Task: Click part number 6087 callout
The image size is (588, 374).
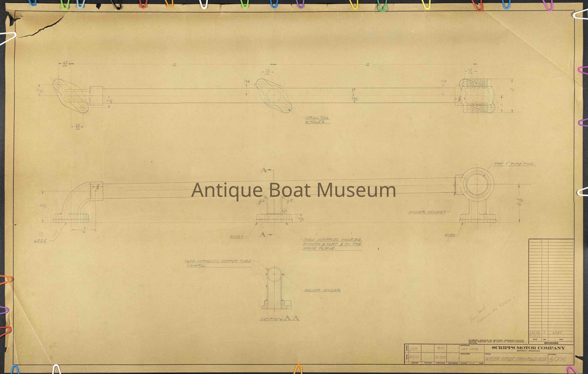Action: 237,237
